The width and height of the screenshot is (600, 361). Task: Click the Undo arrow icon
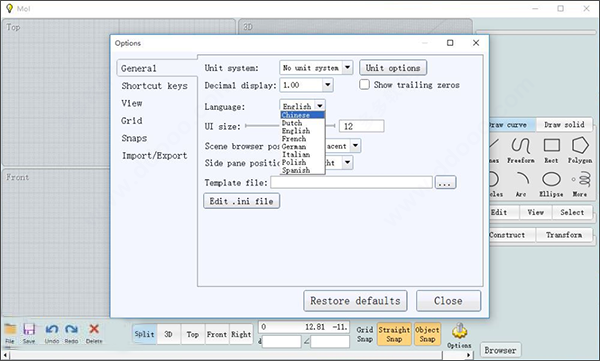[x=52, y=329]
